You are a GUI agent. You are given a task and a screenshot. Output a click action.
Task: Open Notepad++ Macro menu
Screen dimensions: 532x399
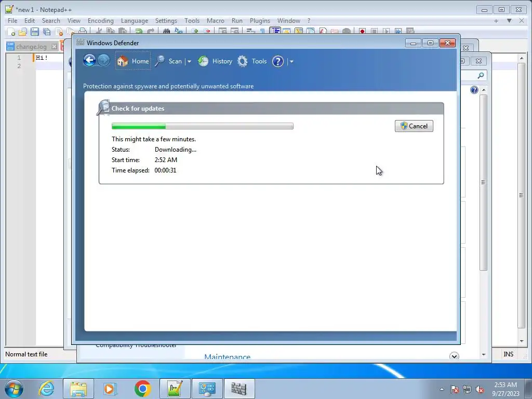click(x=216, y=21)
